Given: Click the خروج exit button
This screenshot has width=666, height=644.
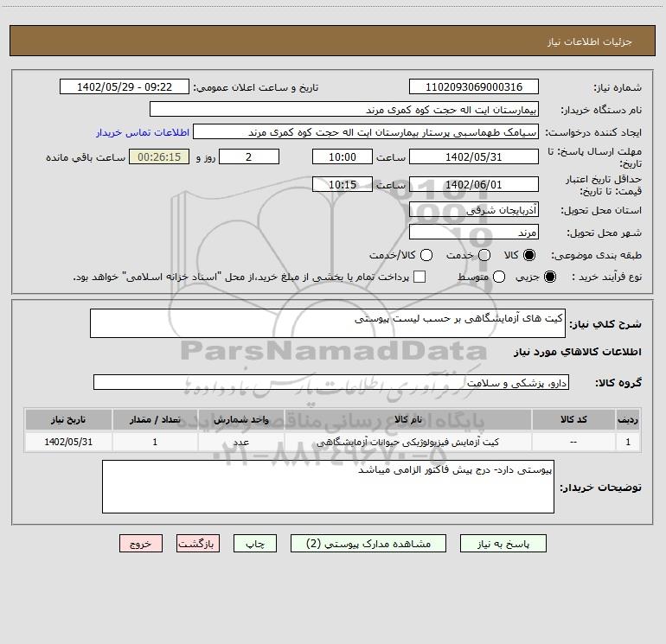Looking at the screenshot, I should [141, 544].
